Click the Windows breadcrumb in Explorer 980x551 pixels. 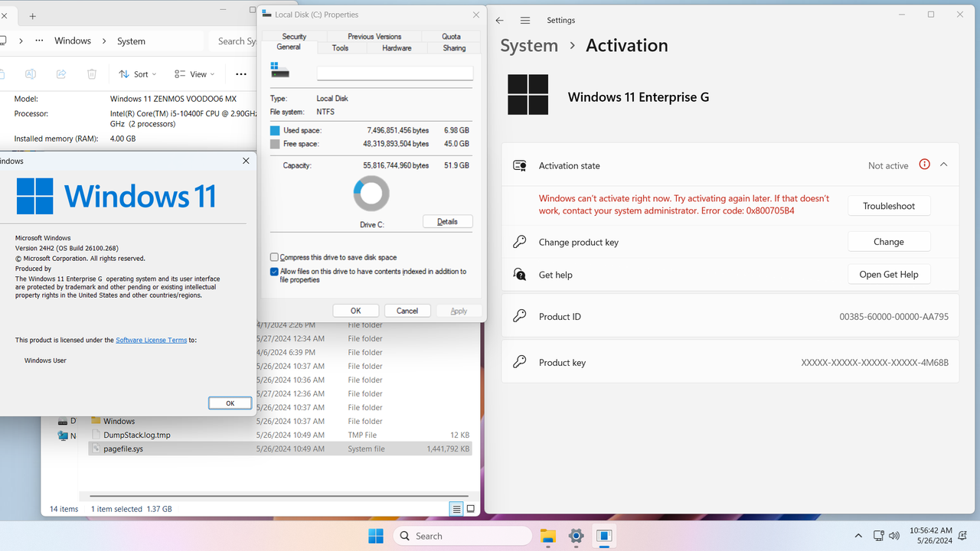click(73, 41)
